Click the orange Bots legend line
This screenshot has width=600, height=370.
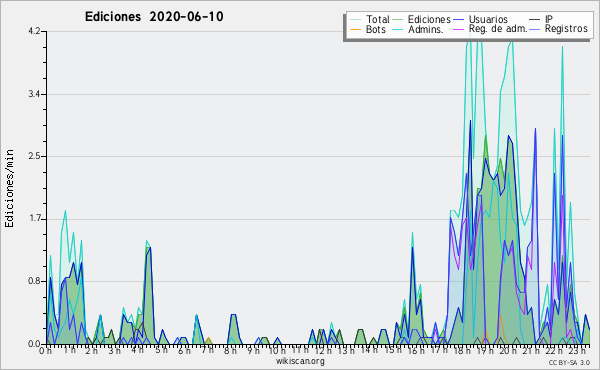click(x=355, y=29)
